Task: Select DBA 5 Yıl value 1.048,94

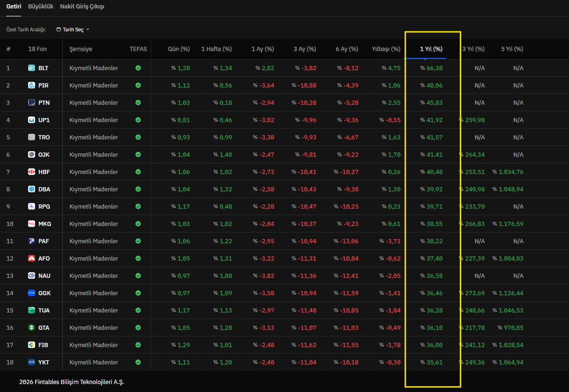Action: 507,189
